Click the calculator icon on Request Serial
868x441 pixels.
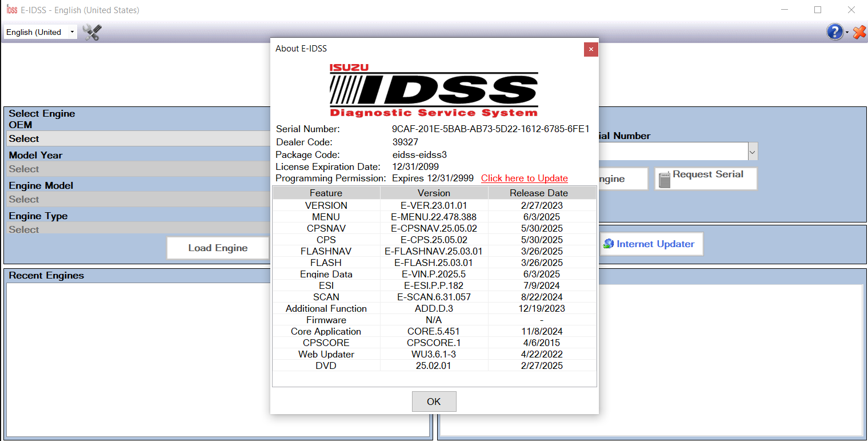coord(664,179)
